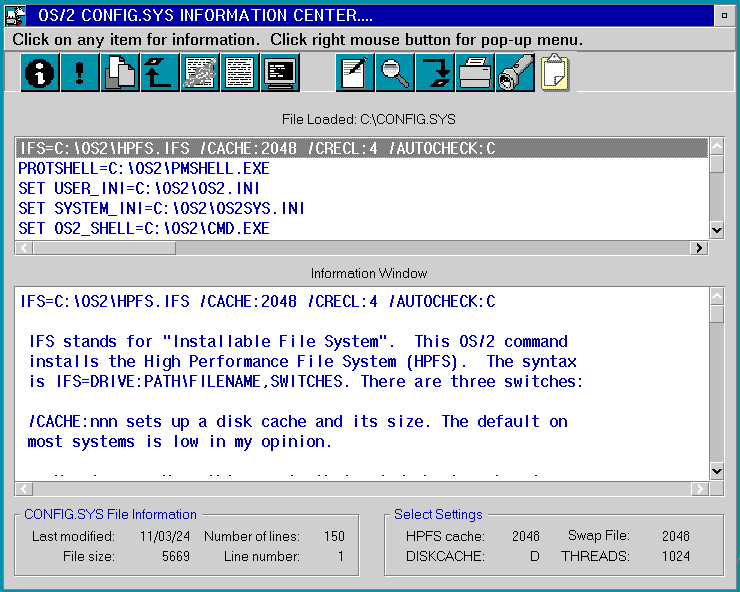Click the 'Information Window' label

click(x=369, y=273)
